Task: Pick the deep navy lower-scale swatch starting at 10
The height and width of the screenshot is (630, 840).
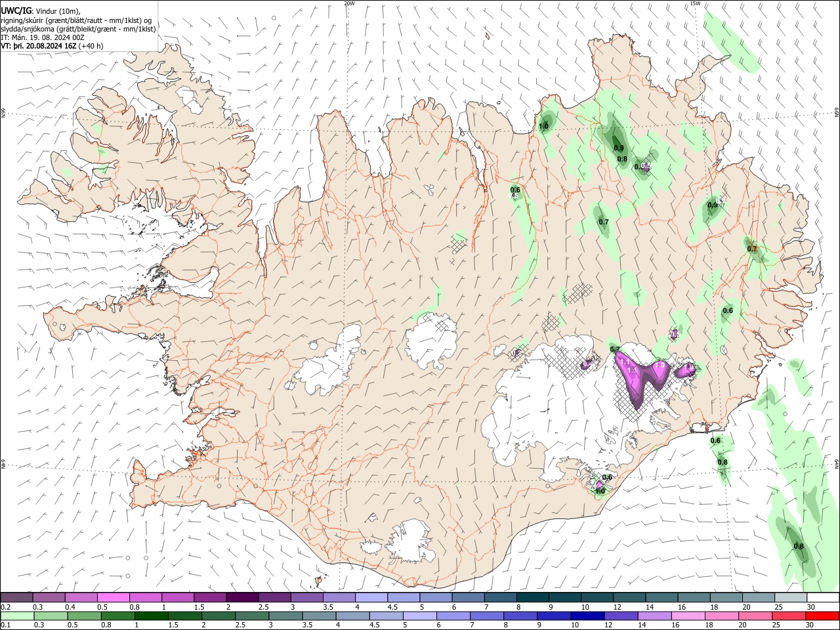Action: tap(587, 616)
